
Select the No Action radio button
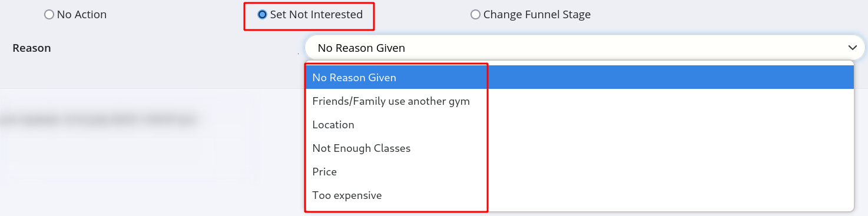coord(49,15)
